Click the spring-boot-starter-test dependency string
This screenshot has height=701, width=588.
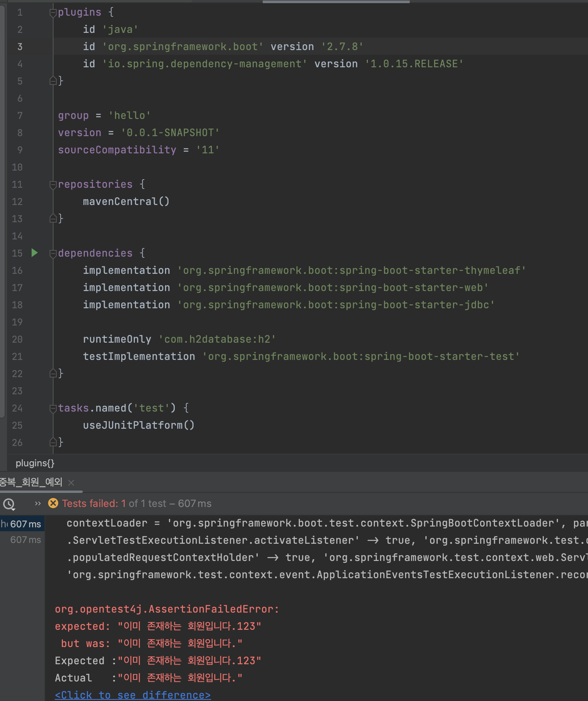[361, 356]
